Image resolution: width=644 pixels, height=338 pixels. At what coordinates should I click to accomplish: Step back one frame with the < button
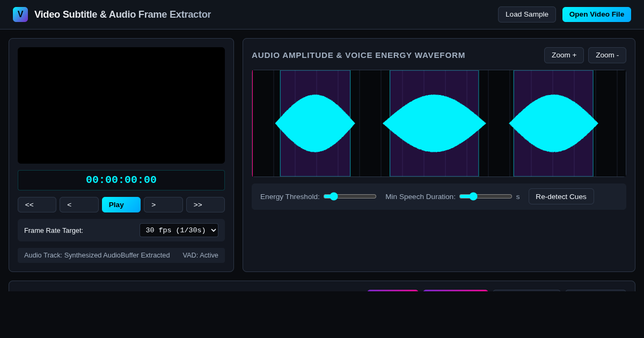point(79,204)
